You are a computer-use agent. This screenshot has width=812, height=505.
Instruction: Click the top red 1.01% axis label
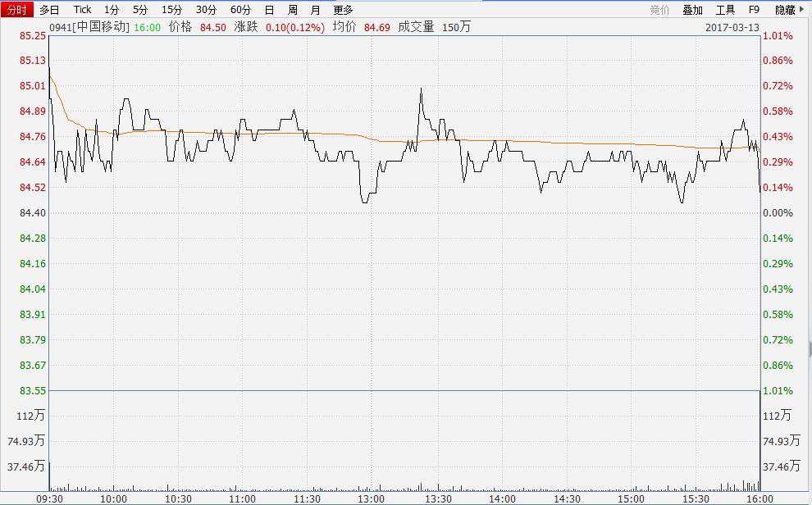point(778,36)
